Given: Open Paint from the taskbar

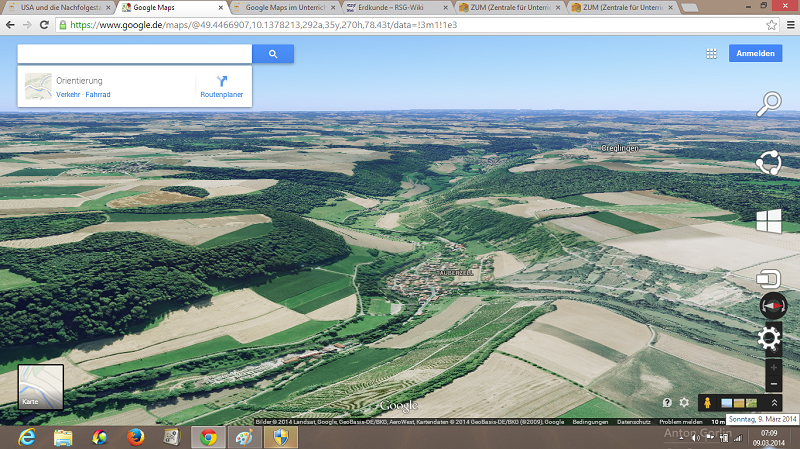Looking at the screenshot, I should pos(244,437).
